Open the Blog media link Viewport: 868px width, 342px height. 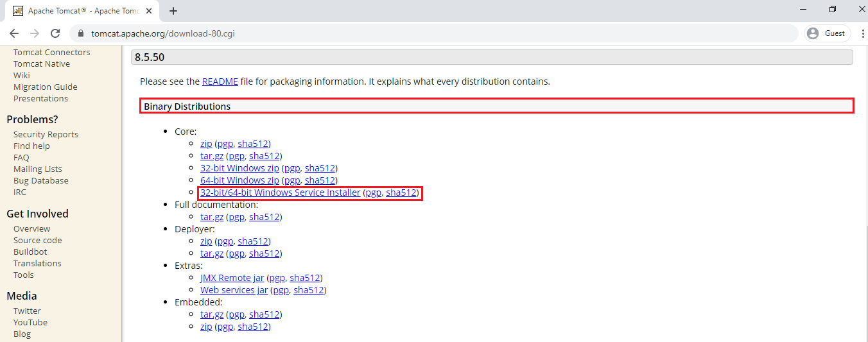pyautogui.click(x=22, y=334)
